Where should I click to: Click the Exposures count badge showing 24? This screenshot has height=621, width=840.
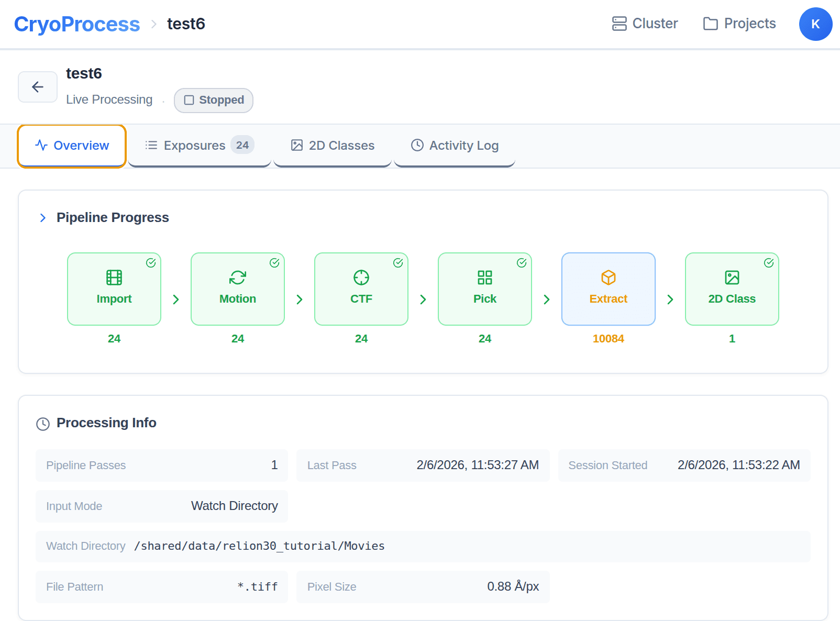(x=242, y=145)
